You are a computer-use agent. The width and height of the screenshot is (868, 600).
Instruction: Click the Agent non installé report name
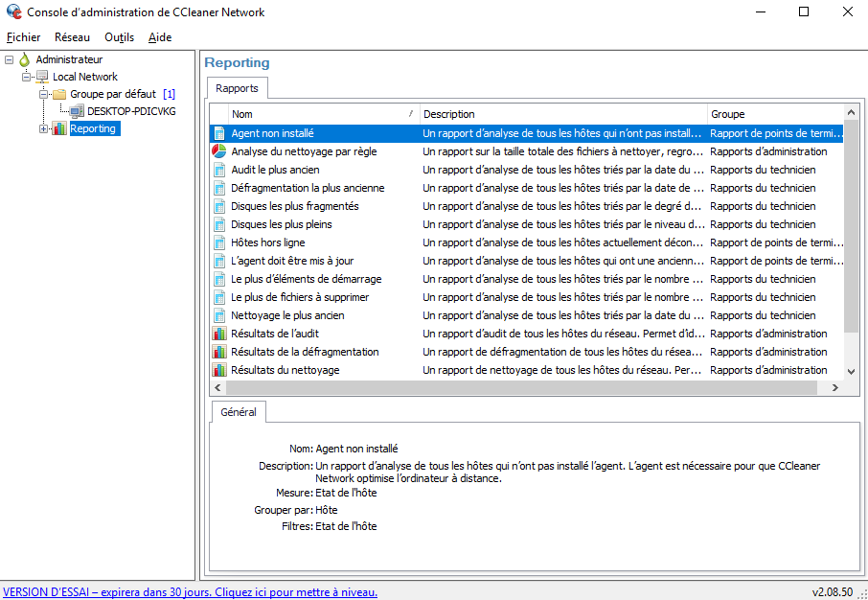272,133
